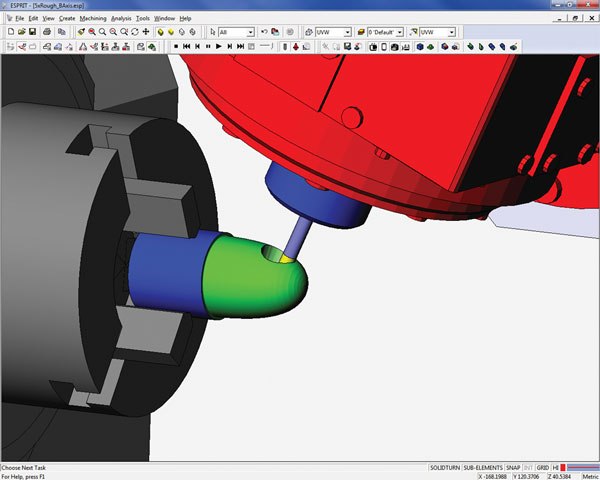Click the New document icon
Viewport: 600px width, 480px height.
(9, 32)
